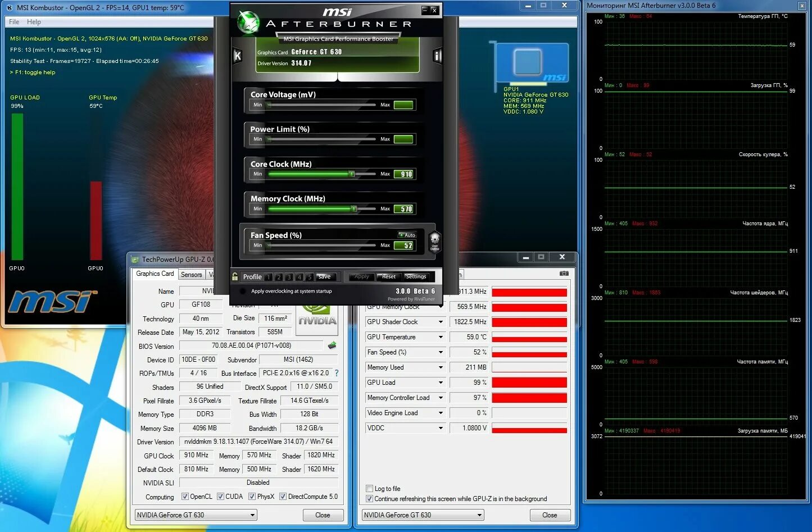
Task: Click the GPU-Z BIOS save chip icon
Action: [332, 345]
